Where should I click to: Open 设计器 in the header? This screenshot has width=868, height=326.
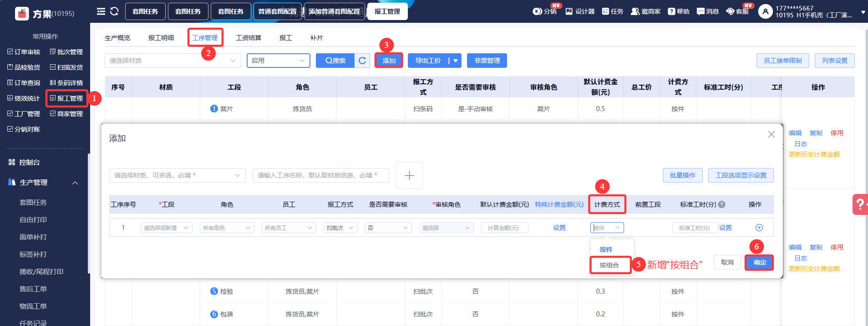coord(580,11)
